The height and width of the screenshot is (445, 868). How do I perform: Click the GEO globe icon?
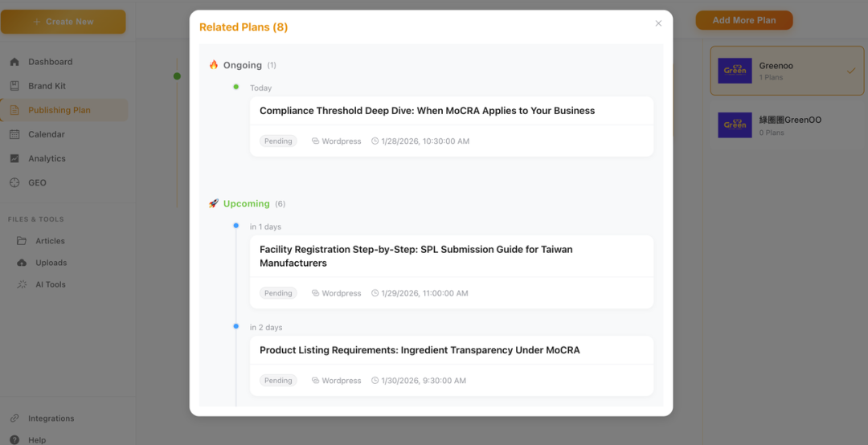click(x=14, y=182)
